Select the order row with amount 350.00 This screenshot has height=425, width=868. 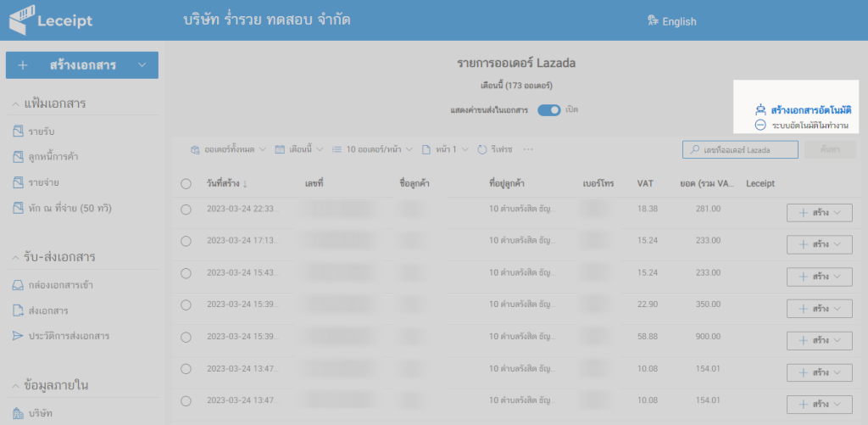pyautogui.click(x=186, y=305)
